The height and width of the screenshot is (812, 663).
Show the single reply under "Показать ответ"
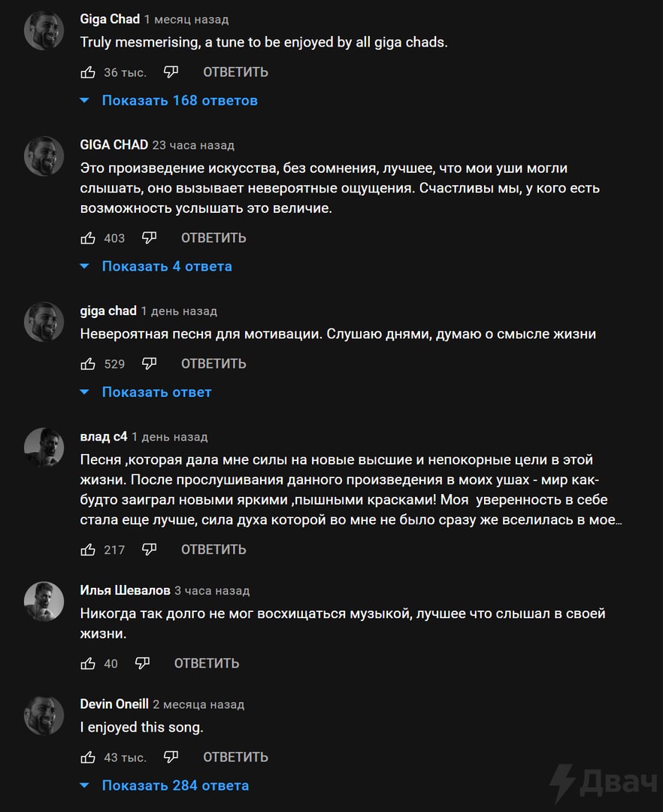[156, 392]
